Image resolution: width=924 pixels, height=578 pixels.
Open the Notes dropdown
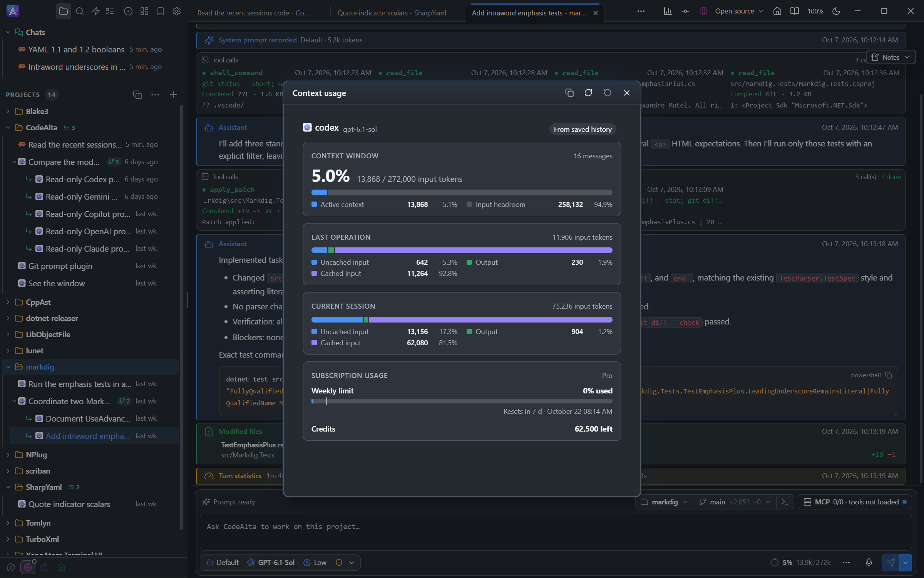point(891,57)
